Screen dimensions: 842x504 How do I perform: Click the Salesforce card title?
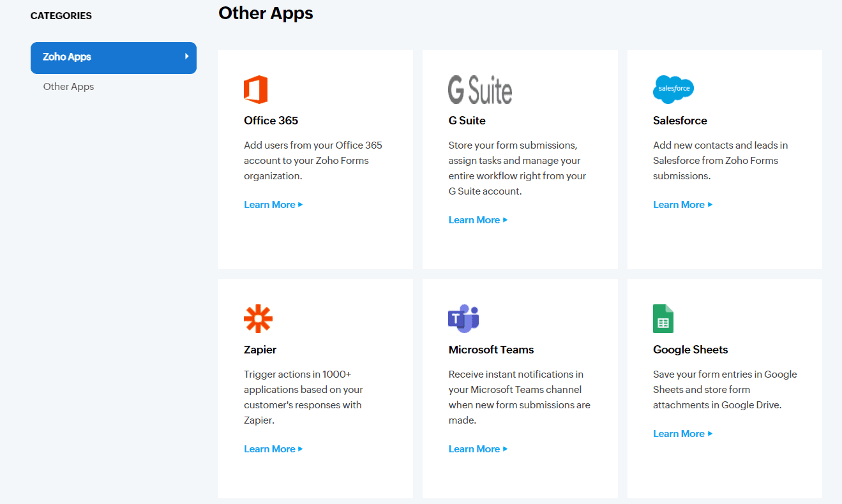(x=680, y=121)
